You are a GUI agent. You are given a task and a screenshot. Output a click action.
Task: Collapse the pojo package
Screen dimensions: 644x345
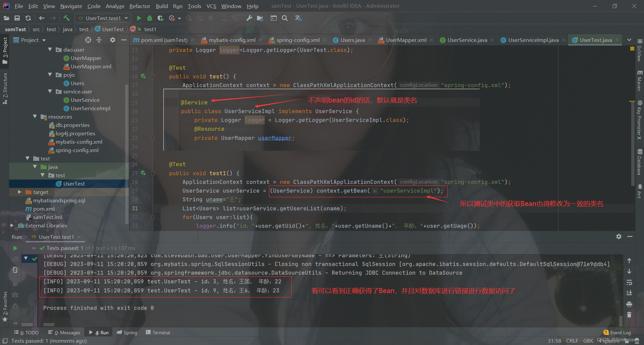tap(50, 75)
